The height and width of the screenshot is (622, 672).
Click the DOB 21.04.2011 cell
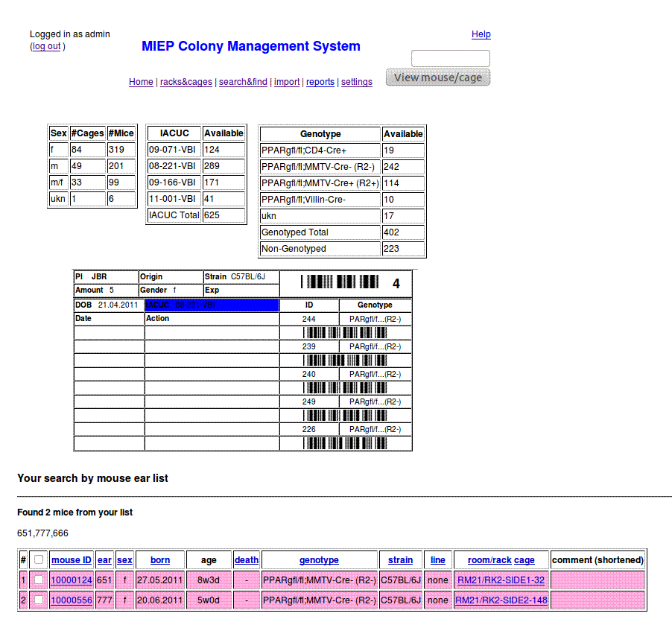coord(109,305)
